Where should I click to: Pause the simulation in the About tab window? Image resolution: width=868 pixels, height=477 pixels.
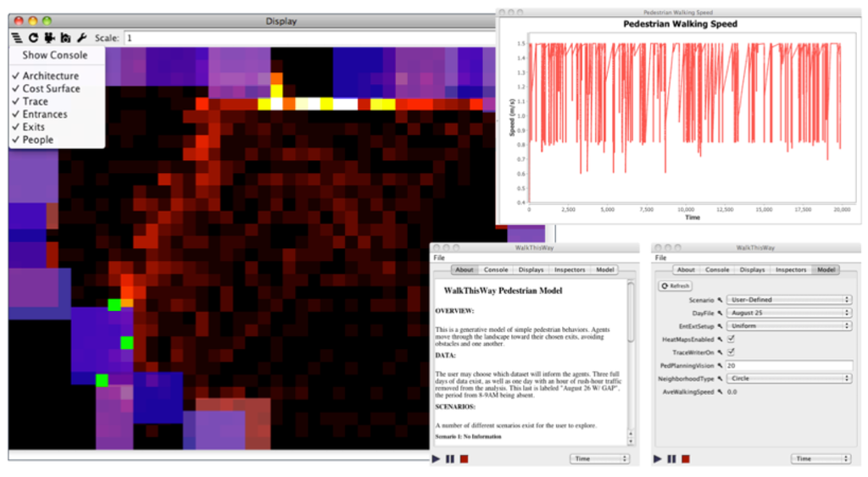pyautogui.click(x=449, y=458)
